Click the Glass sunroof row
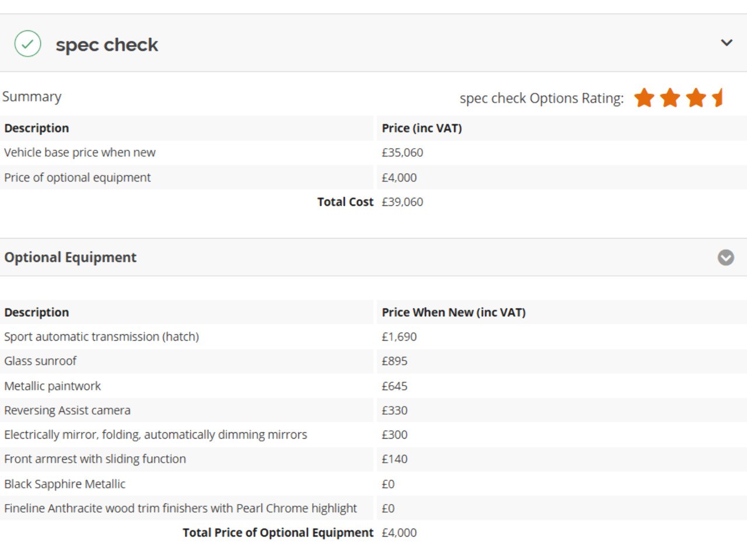Viewport: 747px width, 560px height. coord(373,361)
